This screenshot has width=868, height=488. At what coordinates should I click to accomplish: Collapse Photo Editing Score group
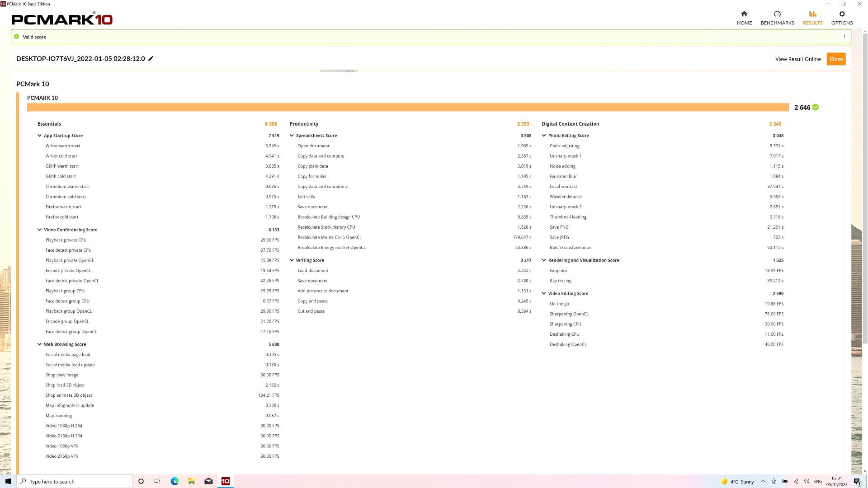(x=544, y=136)
